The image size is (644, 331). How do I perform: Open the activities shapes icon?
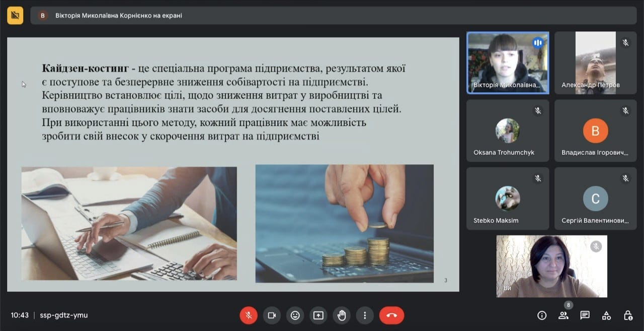[x=606, y=315]
